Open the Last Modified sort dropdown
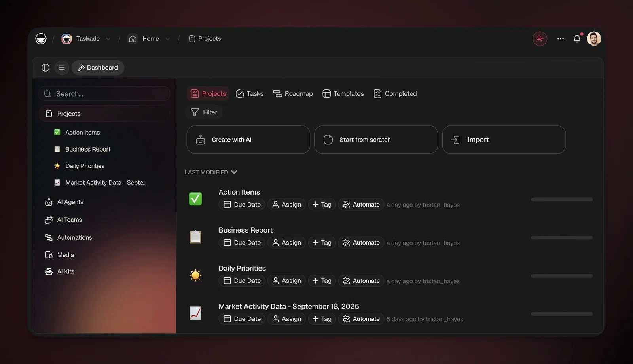 [211, 172]
